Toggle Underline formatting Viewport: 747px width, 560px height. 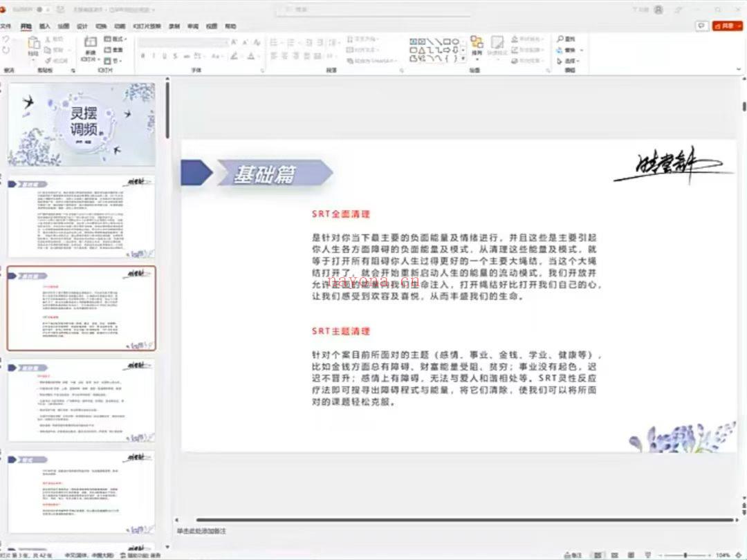[165, 56]
